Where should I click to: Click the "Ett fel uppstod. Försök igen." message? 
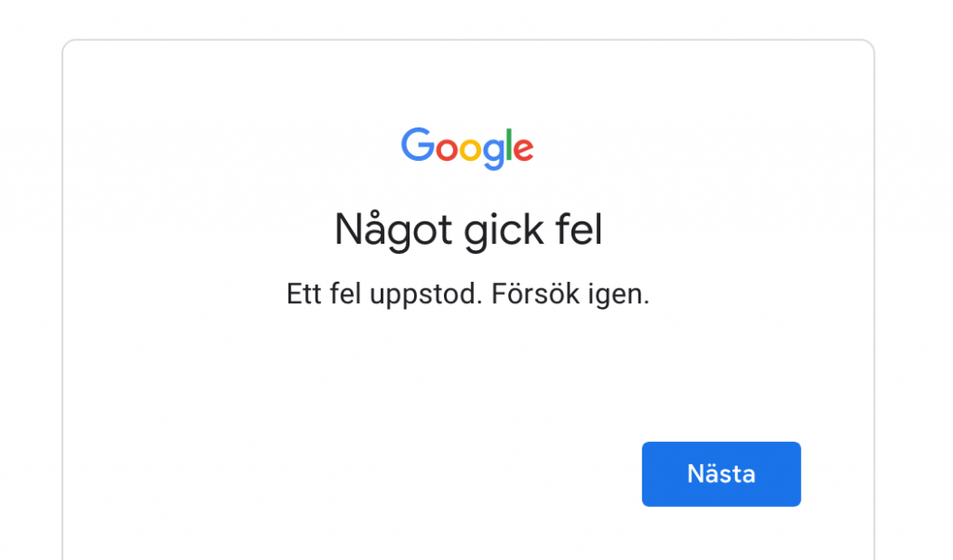click(x=468, y=295)
